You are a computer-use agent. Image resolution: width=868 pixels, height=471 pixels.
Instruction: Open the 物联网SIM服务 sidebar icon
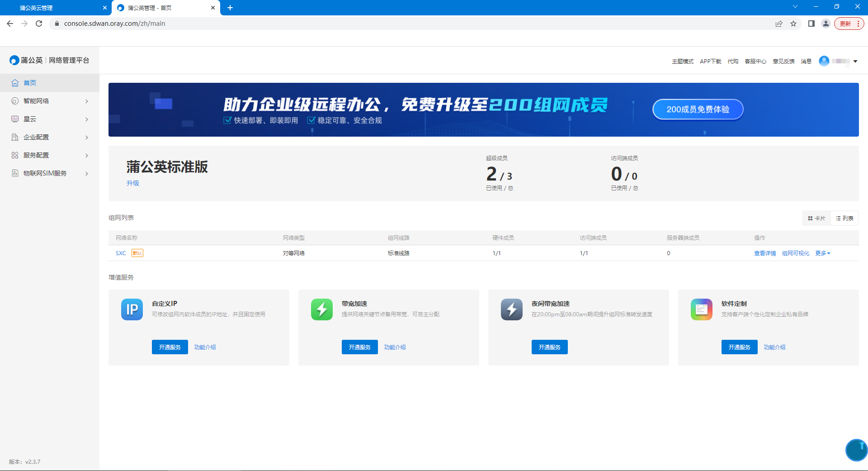tap(14, 173)
